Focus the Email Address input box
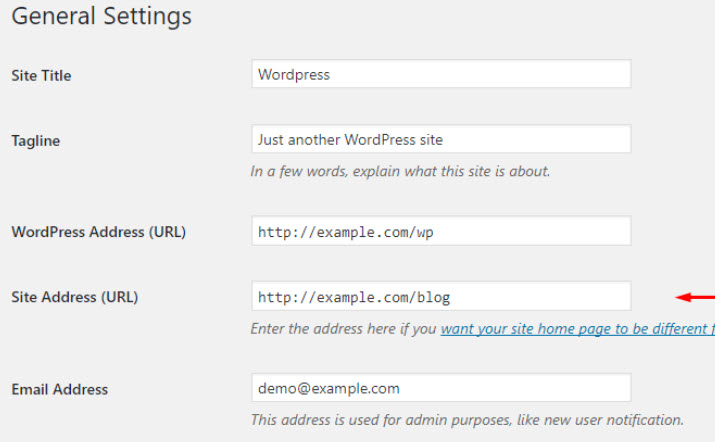 441,388
